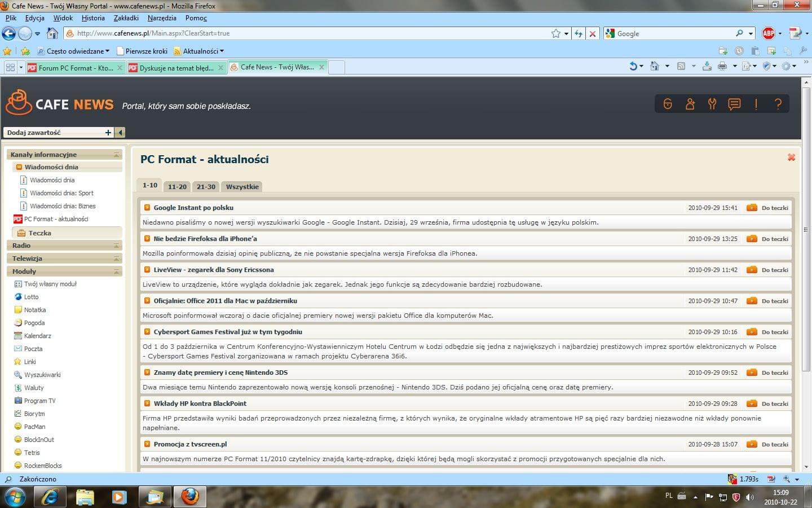Toggle the 'Nie bedzie Firefoksa' orange arrow
Viewport: 812px width, 508px height.
pos(147,239)
